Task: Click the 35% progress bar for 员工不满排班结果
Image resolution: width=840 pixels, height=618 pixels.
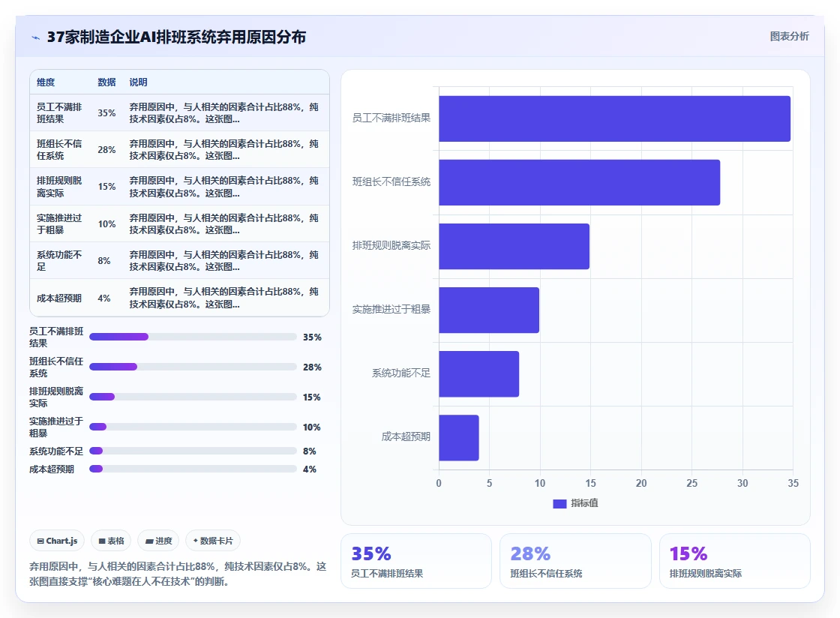Action: 193,337
